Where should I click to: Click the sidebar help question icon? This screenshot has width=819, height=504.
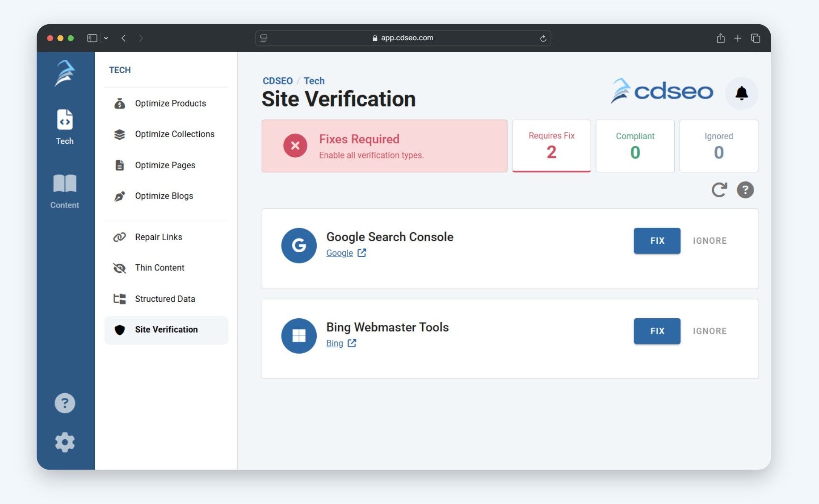pos(65,403)
